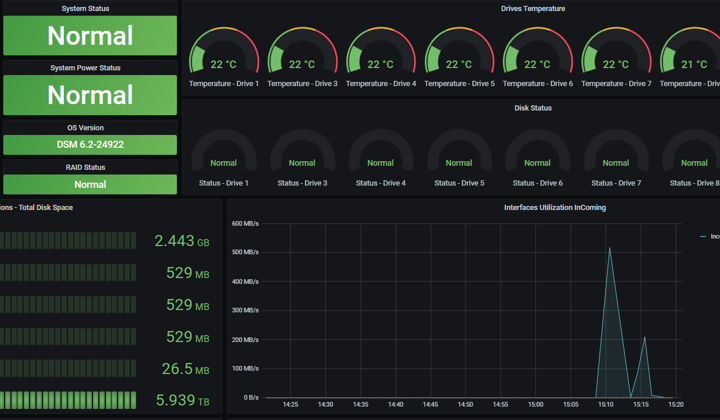The height and width of the screenshot is (420, 720).
Task: Click the 15:10 traffic peak on graph
Action: point(609,248)
